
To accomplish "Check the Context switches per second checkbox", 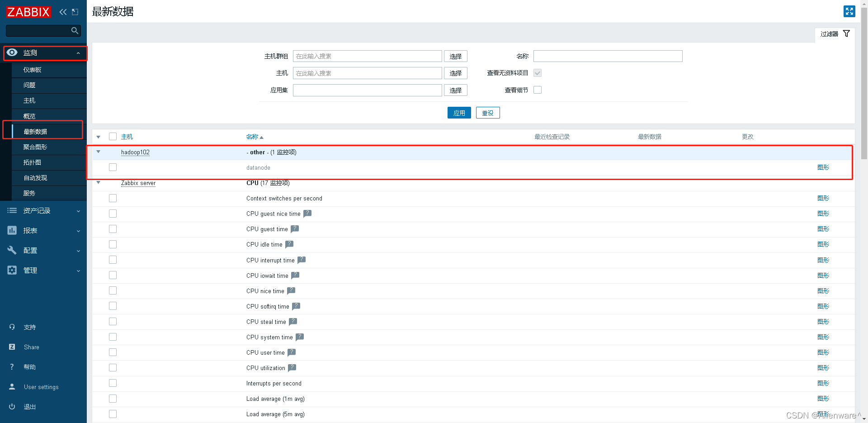I will click(x=113, y=198).
